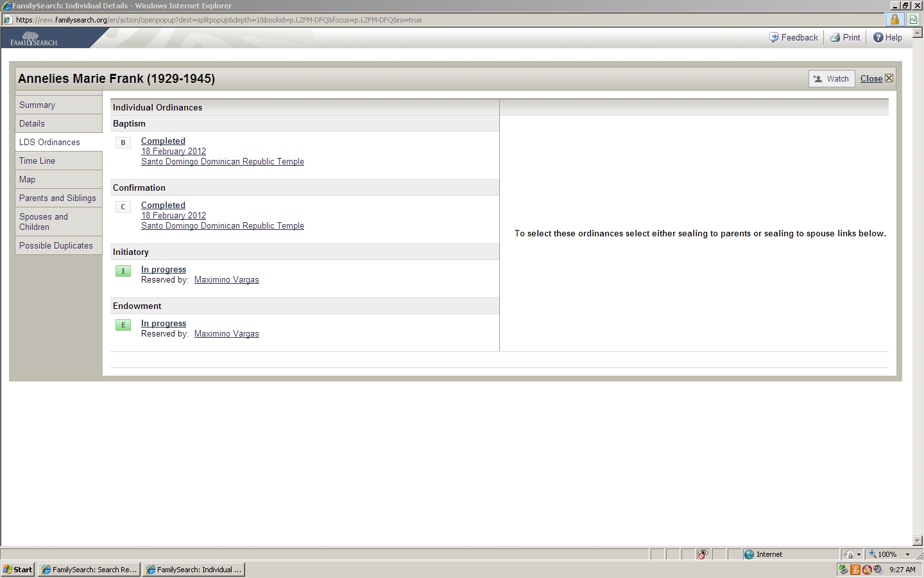
Task: Click the Close link
Action: [x=871, y=78]
